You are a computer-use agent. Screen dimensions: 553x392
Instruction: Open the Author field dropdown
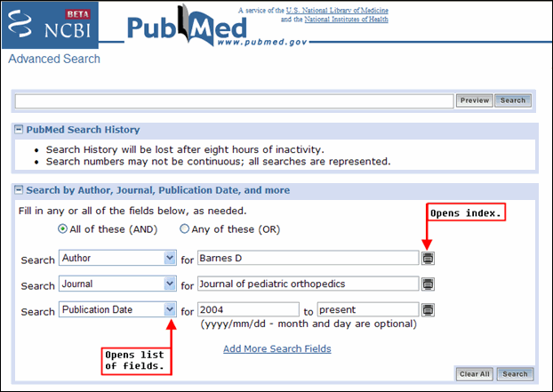tap(117, 258)
